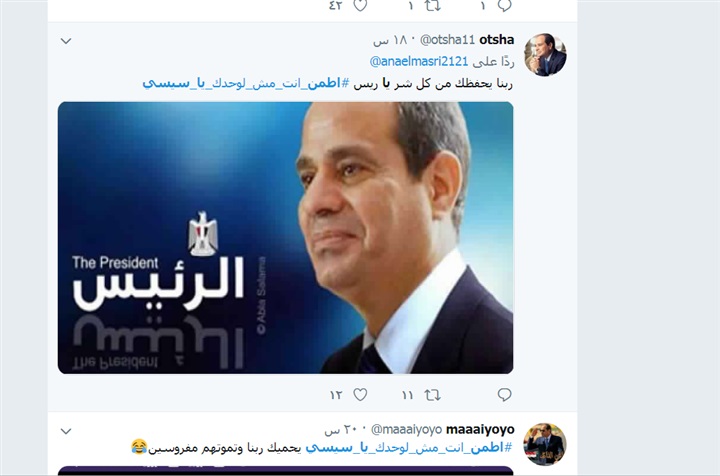
Task: Click the otsha display name
Action: point(496,39)
